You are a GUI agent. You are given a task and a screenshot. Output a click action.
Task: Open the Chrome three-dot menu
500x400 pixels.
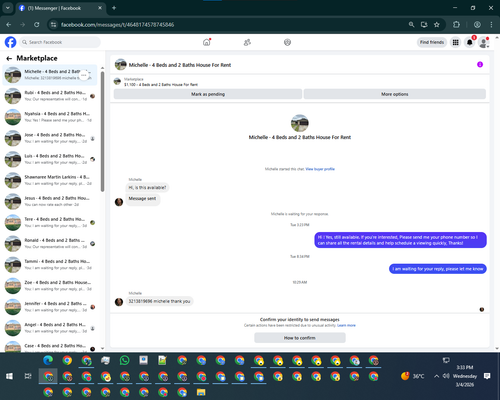click(491, 25)
